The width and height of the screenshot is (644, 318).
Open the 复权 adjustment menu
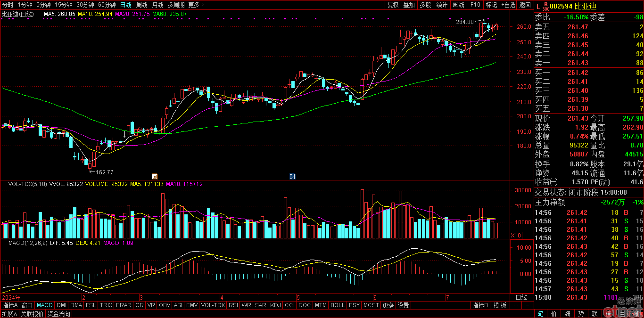point(393,5)
